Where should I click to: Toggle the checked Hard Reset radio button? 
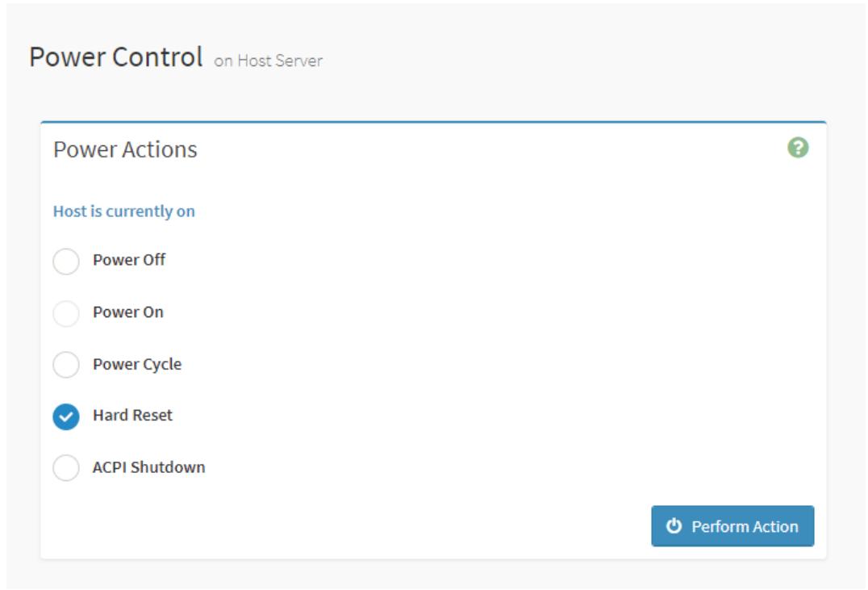tap(66, 416)
